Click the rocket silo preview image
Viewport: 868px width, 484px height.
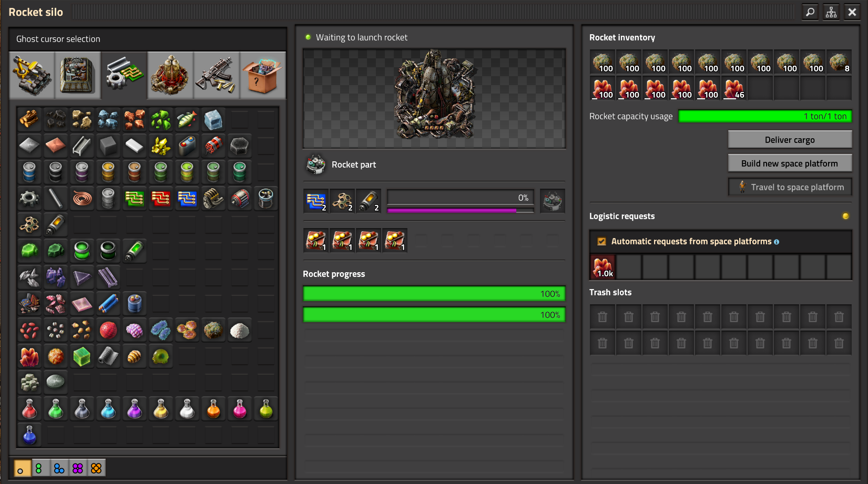point(434,98)
